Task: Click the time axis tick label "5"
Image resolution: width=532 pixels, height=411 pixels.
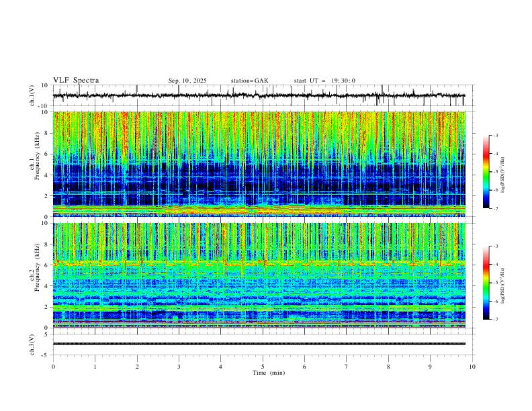Action: (x=263, y=367)
